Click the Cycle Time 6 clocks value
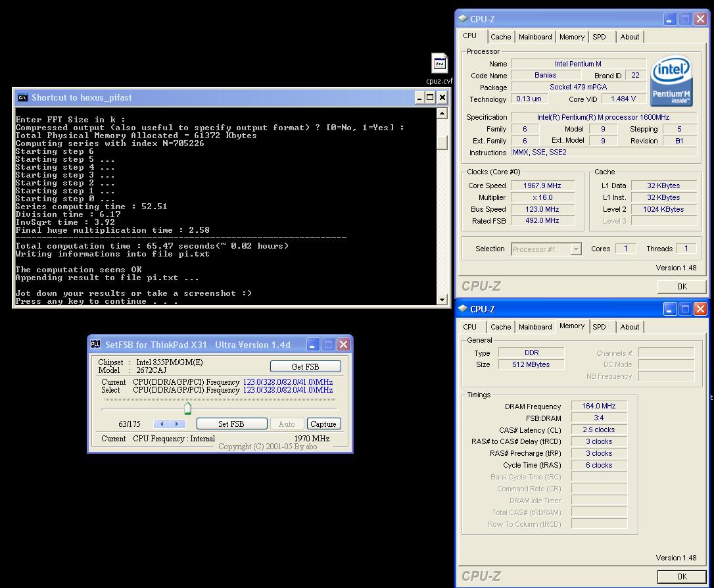This screenshot has width=714, height=588. pos(599,465)
